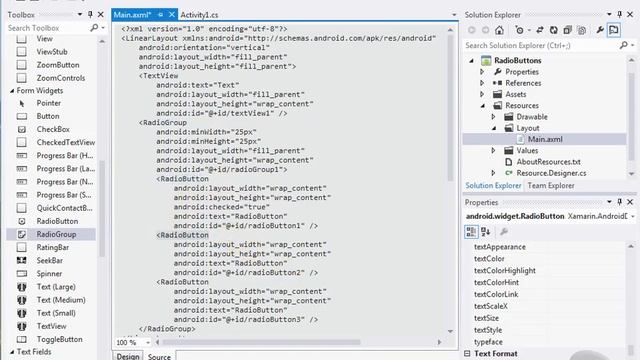Toggle Preview Selected Items in Solution Explorer
Viewport: 640px width, 360px height.
614,30
